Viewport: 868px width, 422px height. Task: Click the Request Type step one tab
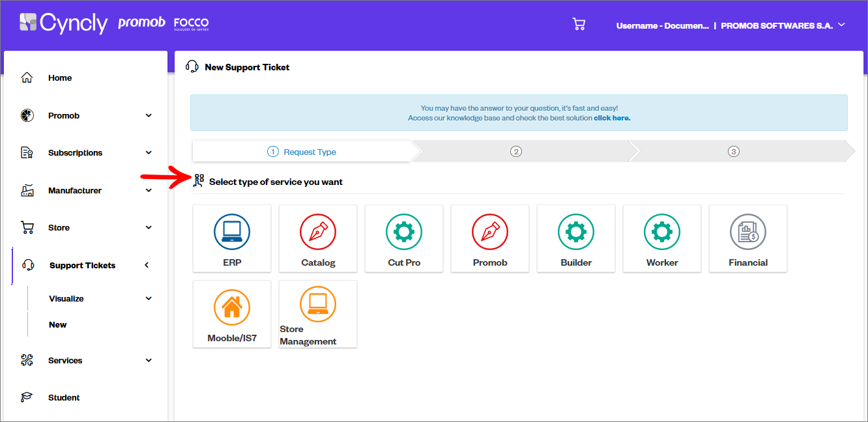pos(302,152)
